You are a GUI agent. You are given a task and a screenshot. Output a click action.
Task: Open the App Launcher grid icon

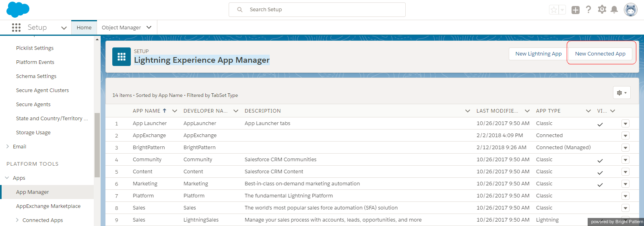pos(16,27)
